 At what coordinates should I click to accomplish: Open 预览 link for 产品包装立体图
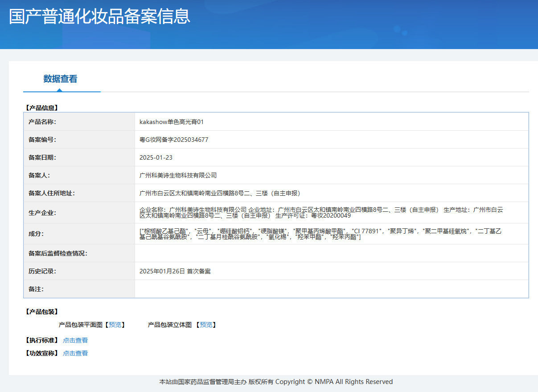(206, 325)
